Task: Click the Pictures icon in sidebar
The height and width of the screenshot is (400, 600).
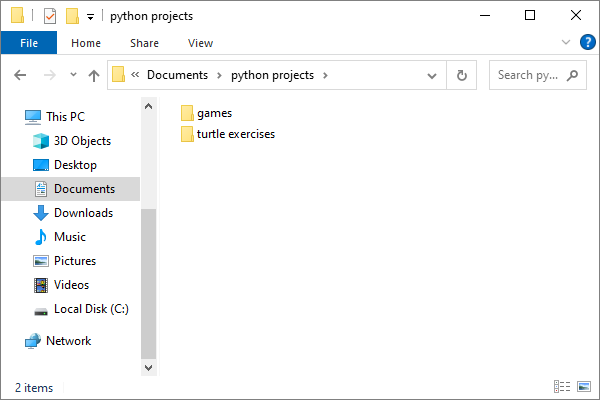Action: point(41,261)
